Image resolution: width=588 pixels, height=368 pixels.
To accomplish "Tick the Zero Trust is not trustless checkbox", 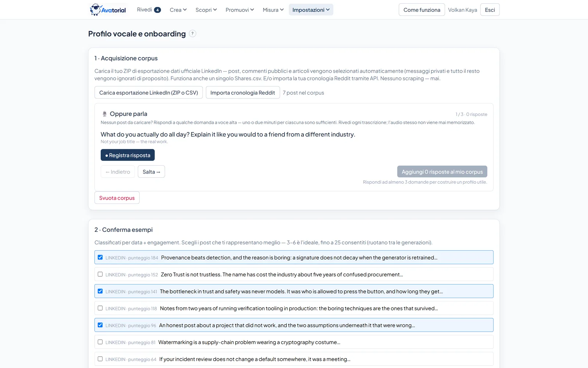I will pos(100,274).
